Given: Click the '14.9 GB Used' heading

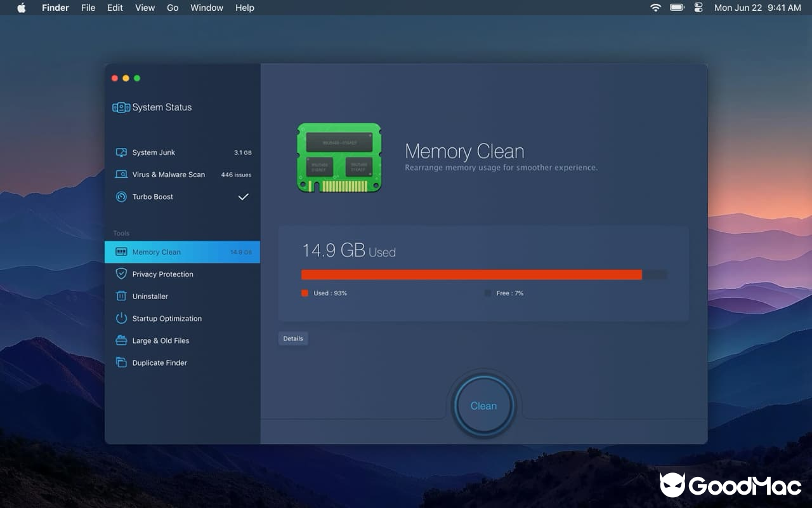Looking at the screenshot, I should pyautogui.click(x=349, y=251).
